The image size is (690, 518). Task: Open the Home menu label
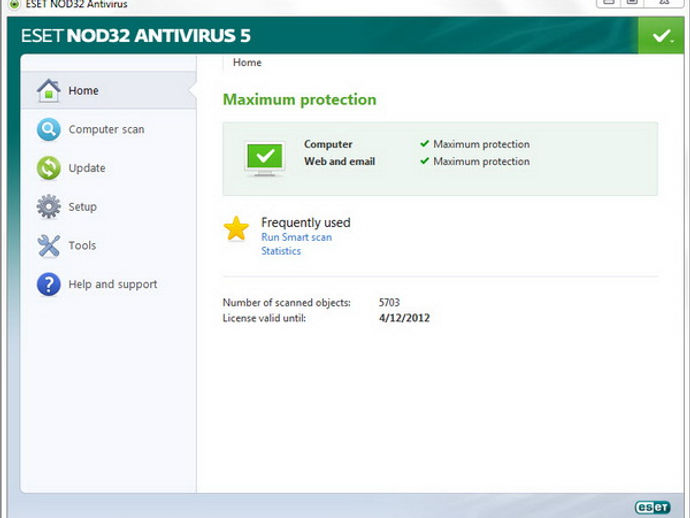click(x=83, y=91)
